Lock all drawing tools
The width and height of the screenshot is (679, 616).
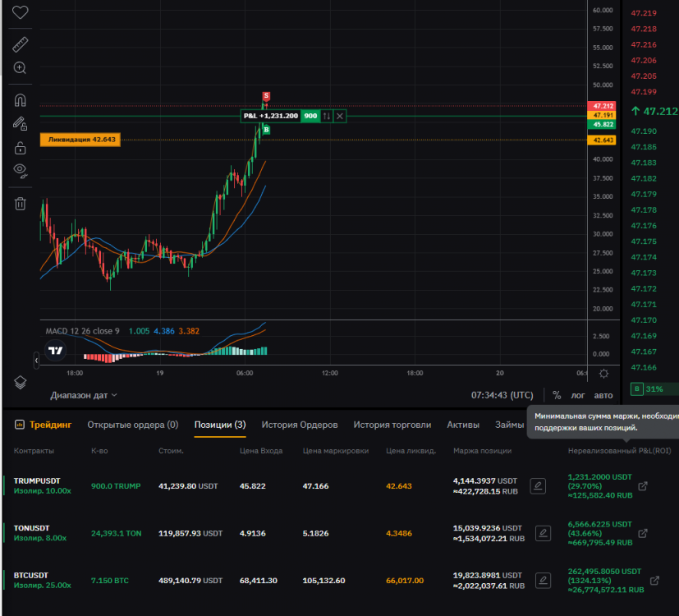pos(20,148)
